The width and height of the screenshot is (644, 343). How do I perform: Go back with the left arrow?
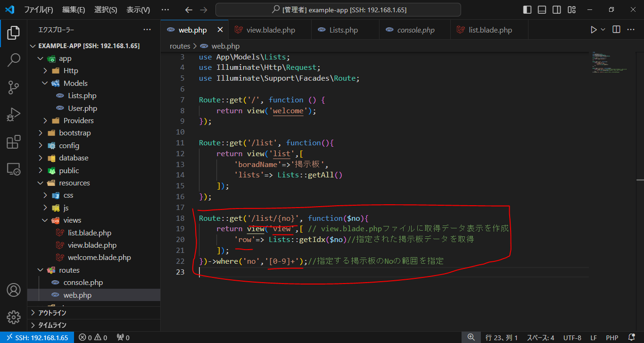point(189,10)
